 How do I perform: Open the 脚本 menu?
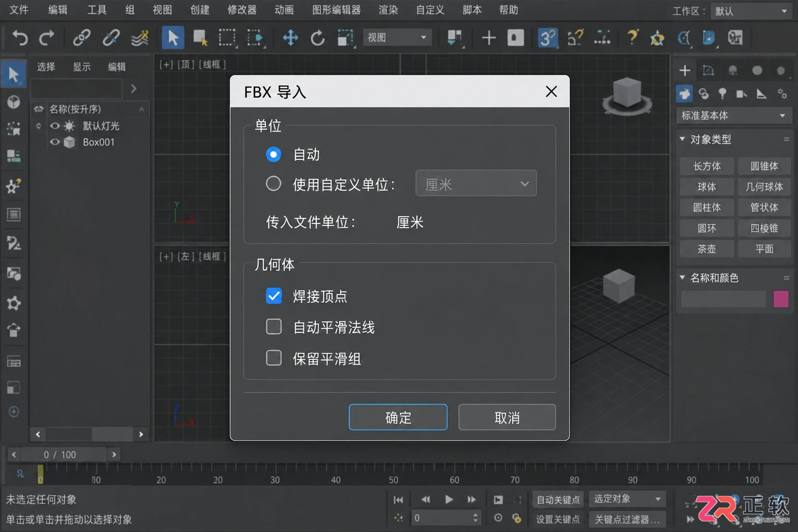(x=472, y=10)
